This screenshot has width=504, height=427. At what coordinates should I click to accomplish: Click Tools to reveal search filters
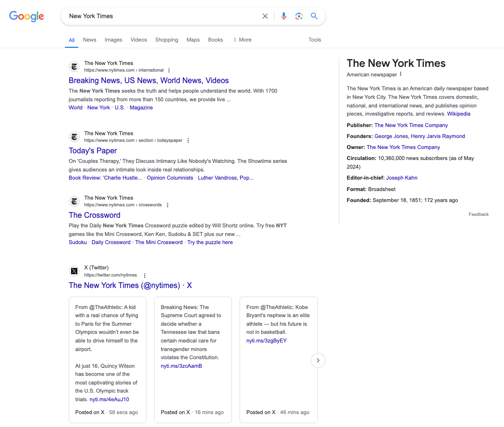point(315,40)
